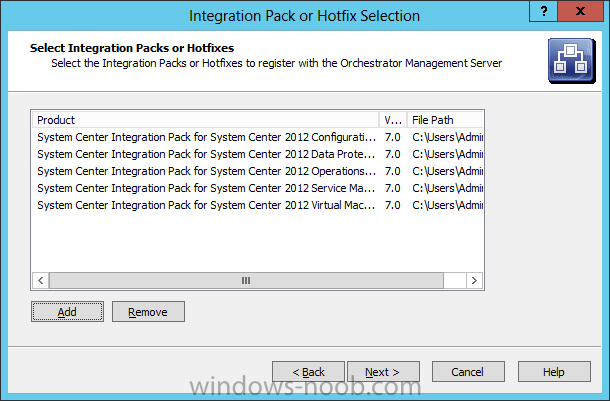The image size is (610, 401).
Task: Click the question mark title bar button
Action: (543, 11)
